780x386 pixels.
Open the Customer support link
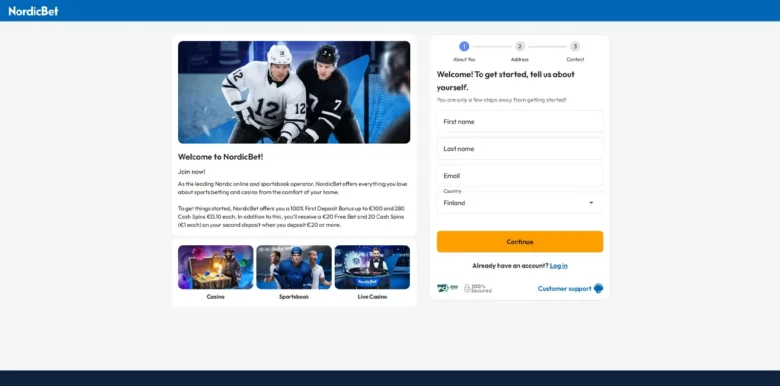565,289
